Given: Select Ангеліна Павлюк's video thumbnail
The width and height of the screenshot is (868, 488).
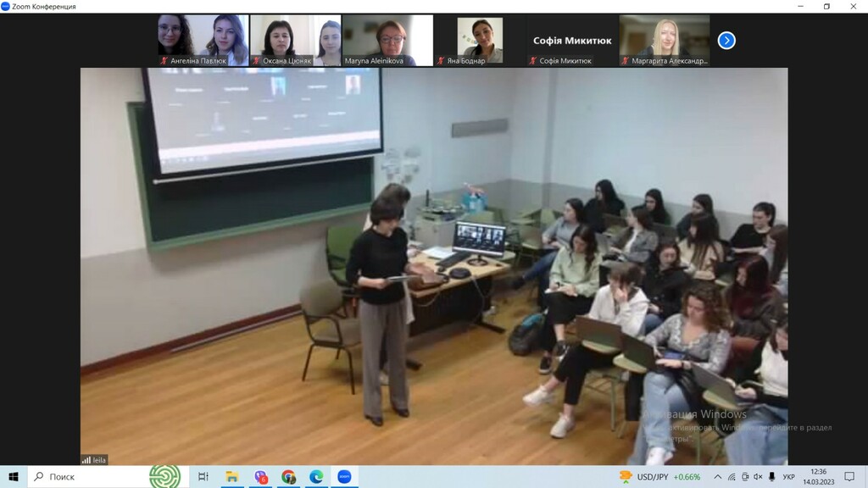Looking at the screenshot, I should [x=203, y=40].
